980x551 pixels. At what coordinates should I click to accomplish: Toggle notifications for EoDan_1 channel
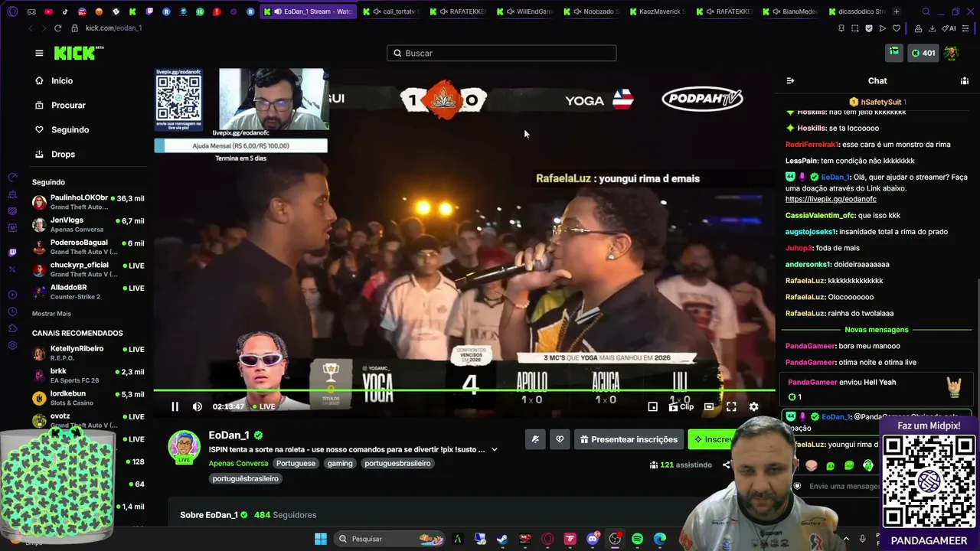(535, 439)
